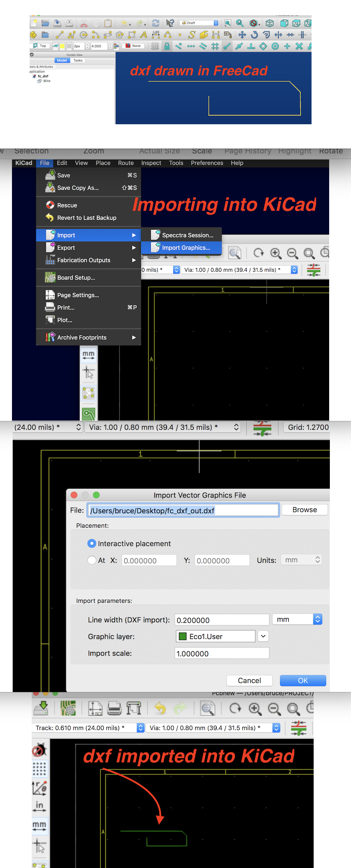Select the Draft Polygon tool
Screen dimensions: 351x868
click(120, 35)
